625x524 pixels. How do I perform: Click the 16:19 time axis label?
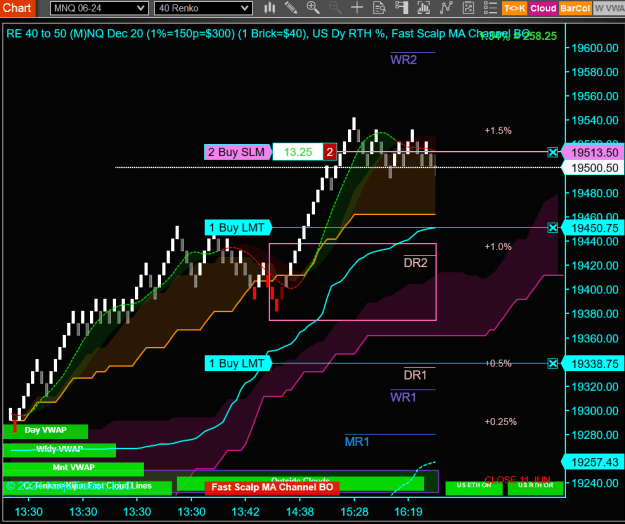click(409, 512)
